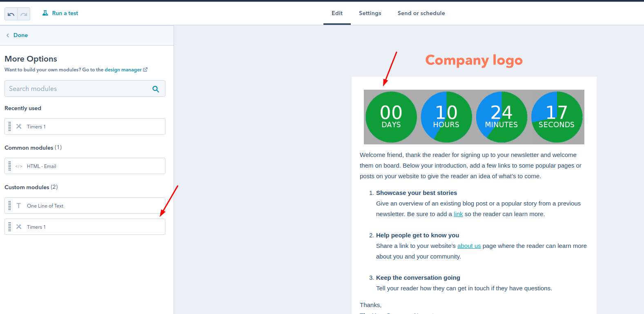Click the Run a test link

tap(65, 13)
